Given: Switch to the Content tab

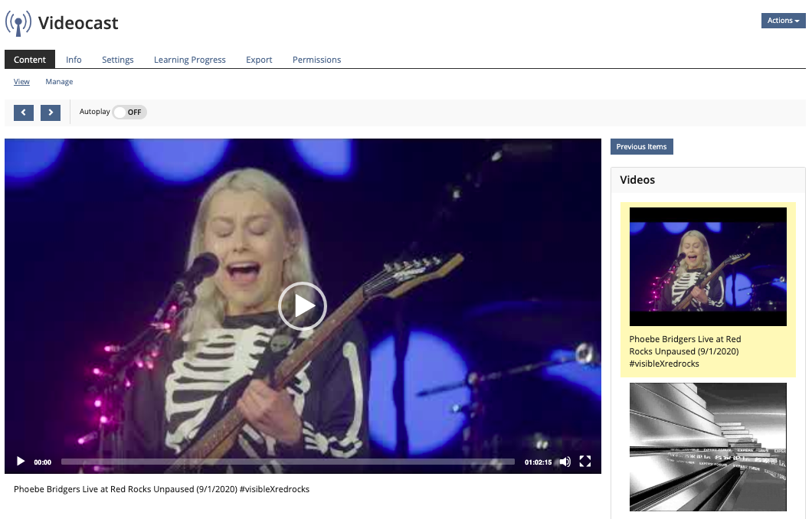Looking at the screenshot, I should pyautogui.click(x=30, y=60).
